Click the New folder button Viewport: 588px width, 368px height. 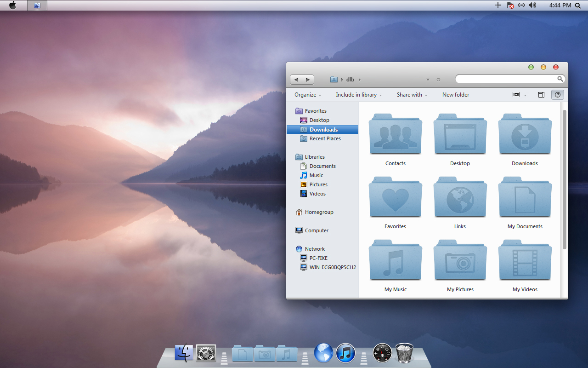[455, 95]
